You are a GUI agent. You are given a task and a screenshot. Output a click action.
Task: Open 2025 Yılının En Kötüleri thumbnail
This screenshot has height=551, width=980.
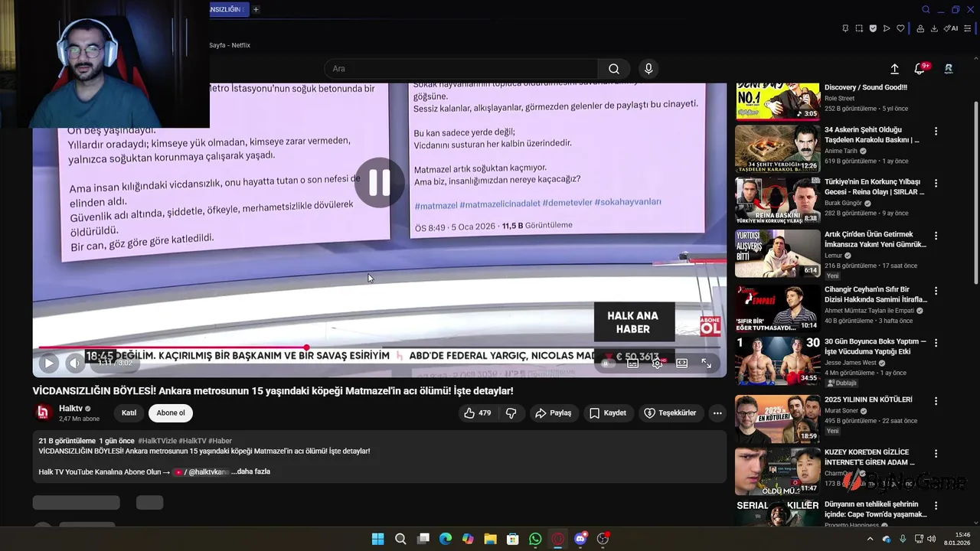[777, 418]
